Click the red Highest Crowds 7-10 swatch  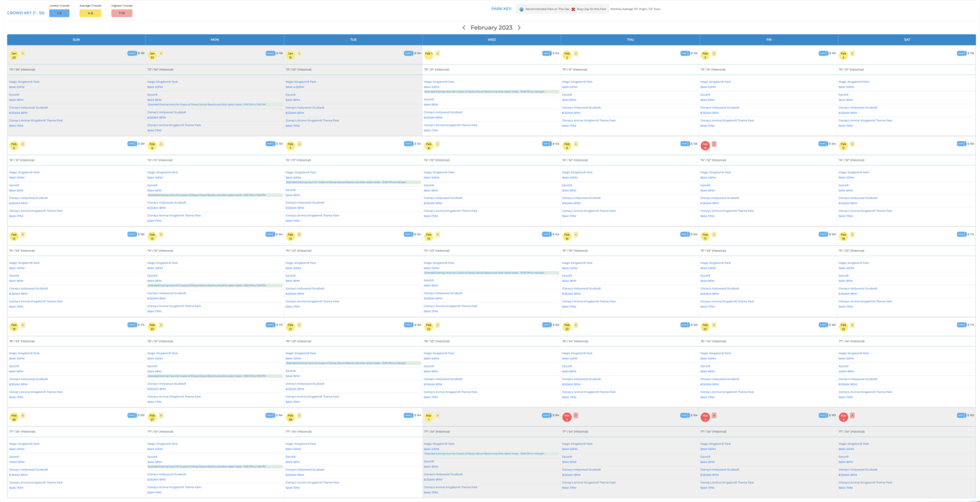122,13
